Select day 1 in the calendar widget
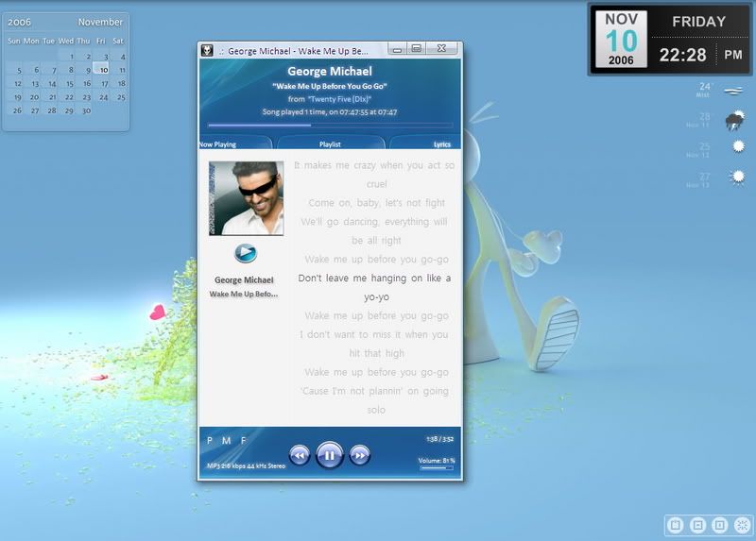This screenshot has width=756, height=541. point(72,57)
